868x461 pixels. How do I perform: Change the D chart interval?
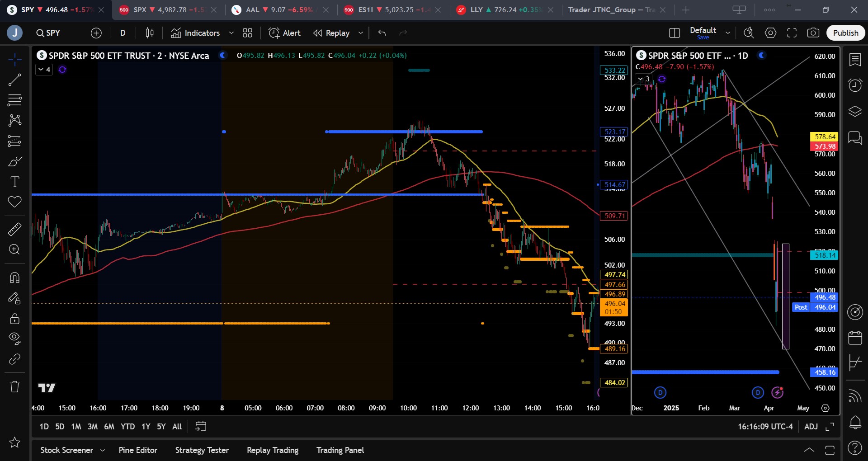click(x=123, y=33)
